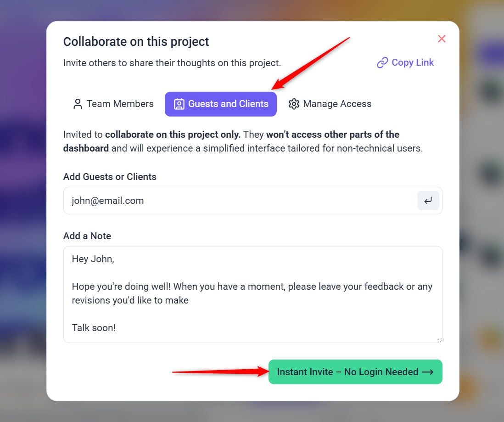Open the Manage Access tab
The height and width of the screenshot is (422, 504).
tap(330, 104)
